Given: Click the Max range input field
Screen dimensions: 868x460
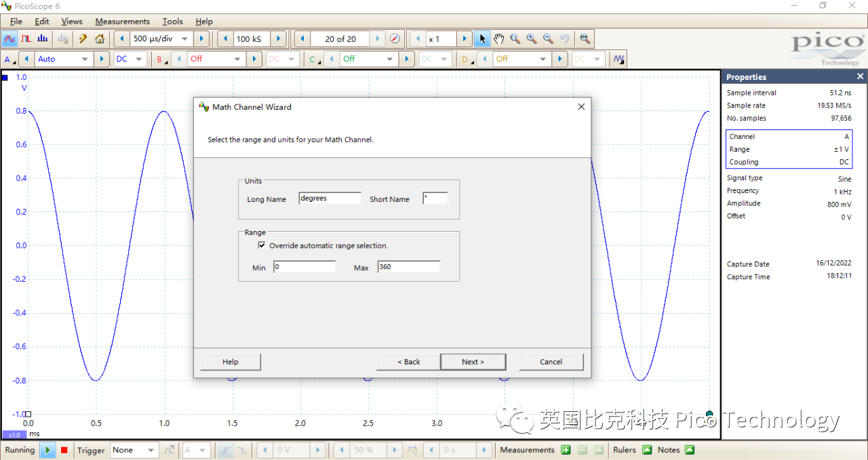Looking at the screenshot, I should point(408,267).
